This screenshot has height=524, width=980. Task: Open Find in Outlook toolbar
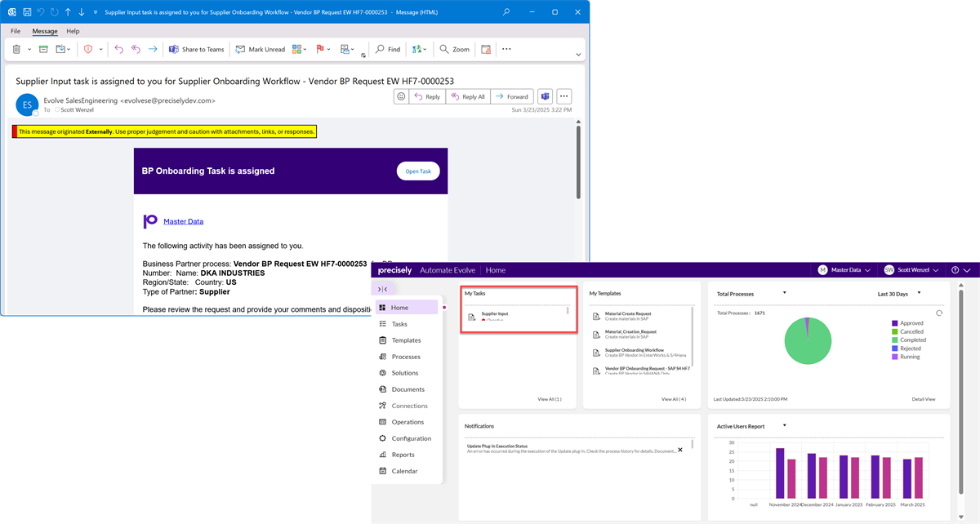388,49
